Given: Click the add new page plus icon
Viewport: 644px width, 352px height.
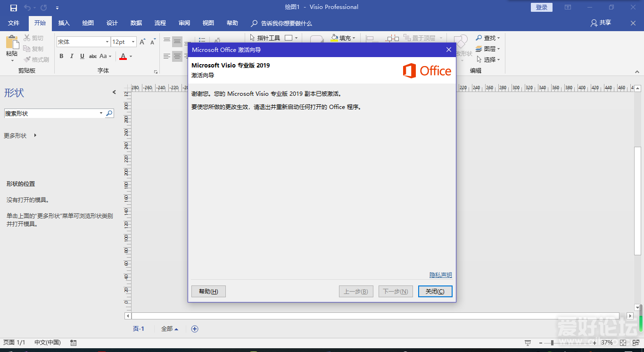Looking at the screenshot, I should coord(195,329).
